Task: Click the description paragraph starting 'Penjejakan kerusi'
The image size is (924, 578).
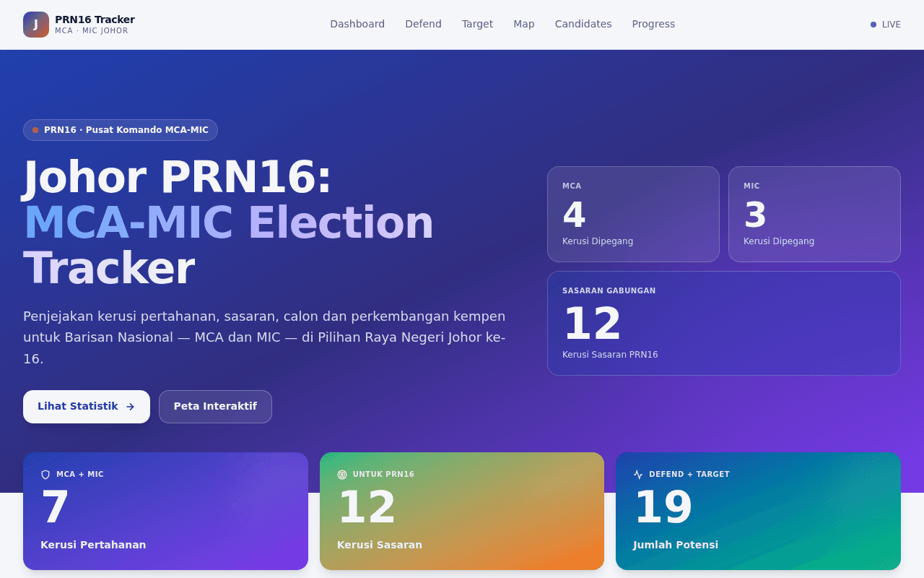Action: [264, 337]
